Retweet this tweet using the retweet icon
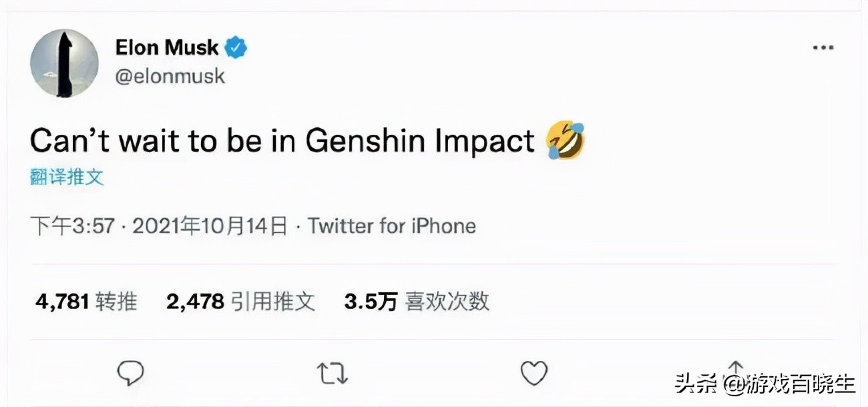This screenshot has width=868, height=407. [332, 374]
